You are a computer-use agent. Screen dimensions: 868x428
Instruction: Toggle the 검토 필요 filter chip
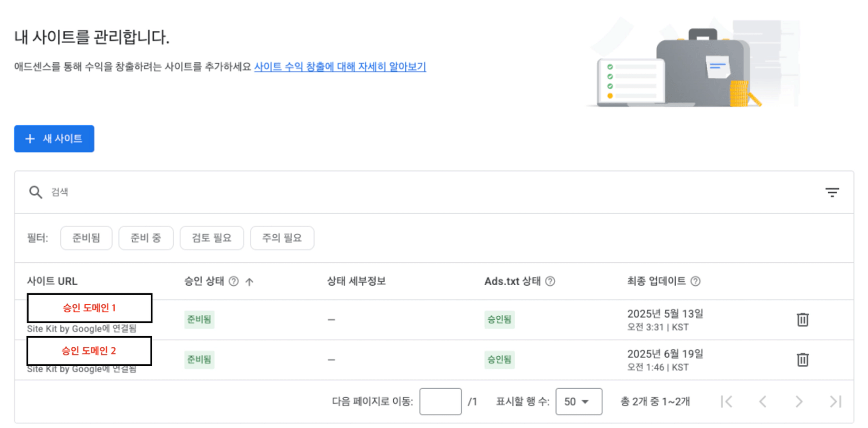coord(212,238)
